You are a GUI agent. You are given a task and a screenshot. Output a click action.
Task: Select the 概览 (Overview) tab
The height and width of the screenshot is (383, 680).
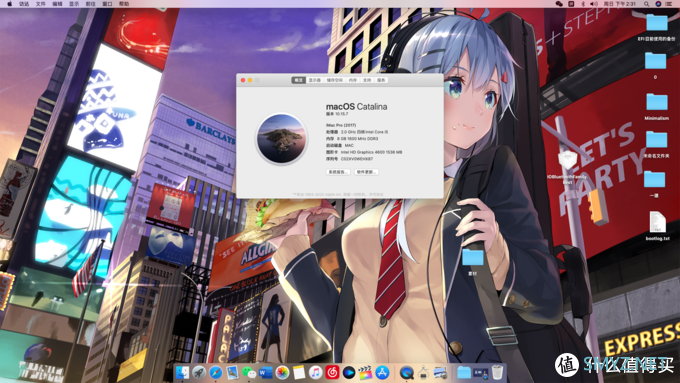pyautogui.click(x=298, y=80)
